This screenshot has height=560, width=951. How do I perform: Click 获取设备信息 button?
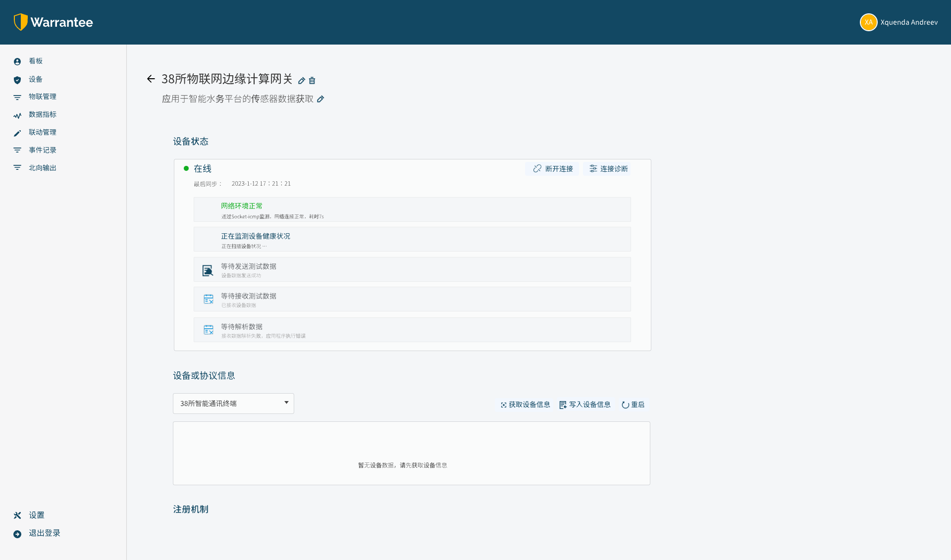[525, 405]
